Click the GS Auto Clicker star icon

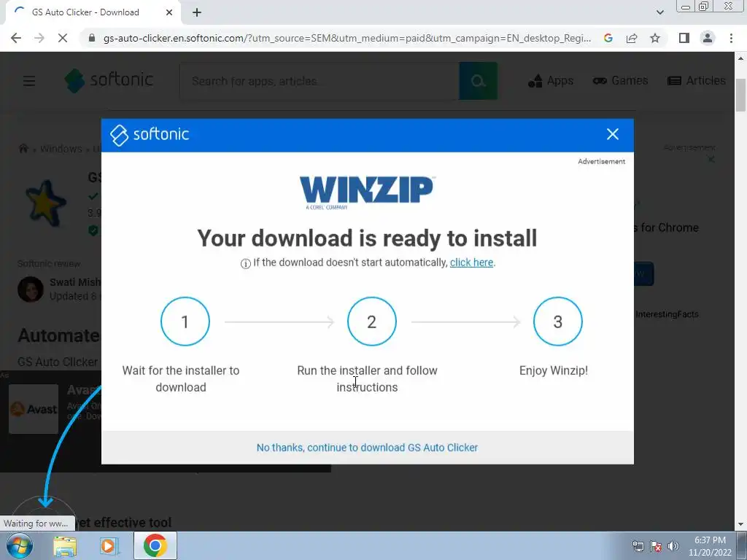(x=46, y=204)
